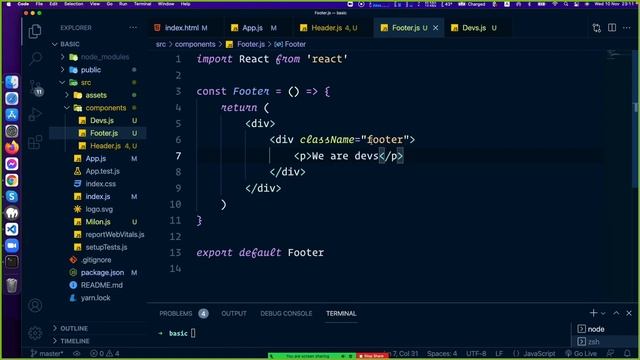This screenshot has width=640, height=360.
Task: Click the components breadcrumb
Action: tap(195, 44)
